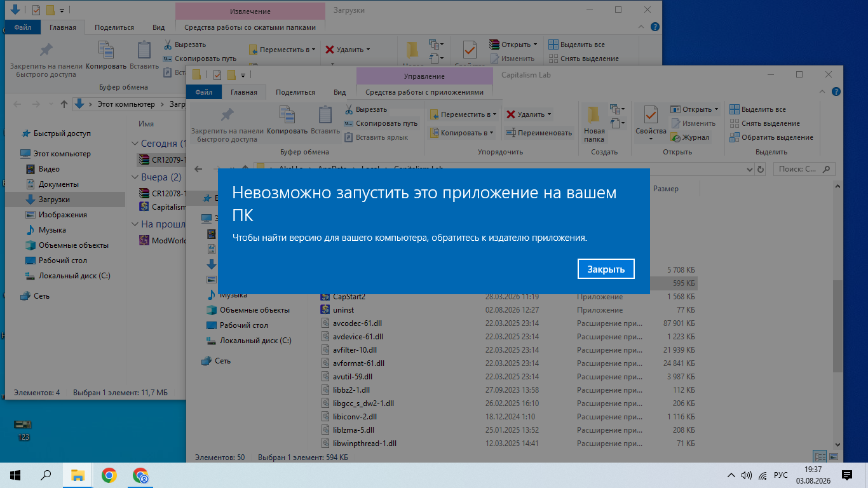Choose Скопировать путь in Capitalism Lab ribbon

[381, 123]
